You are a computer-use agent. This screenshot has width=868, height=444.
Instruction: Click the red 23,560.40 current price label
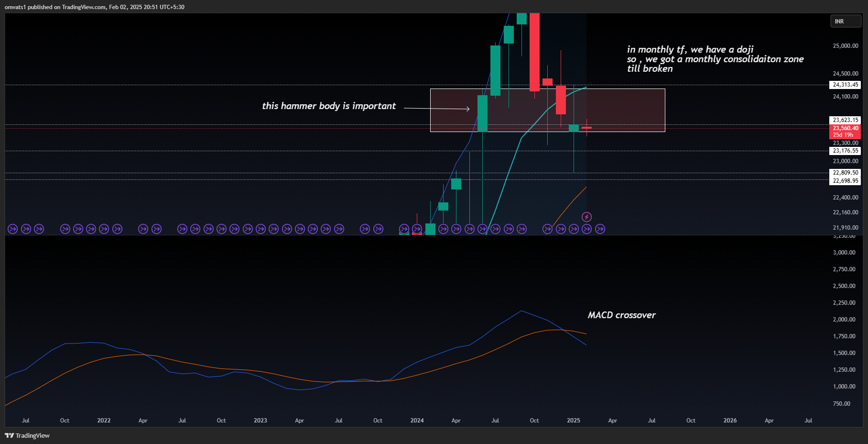coord(845,128)
